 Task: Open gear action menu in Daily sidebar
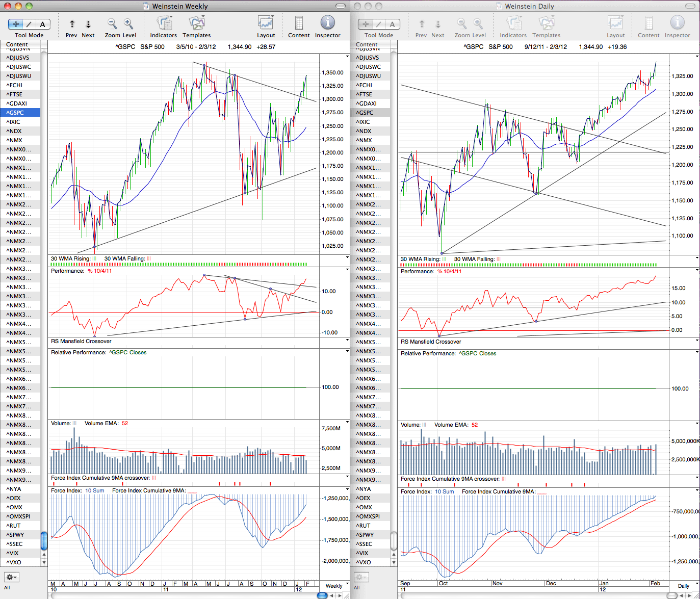pyautogui.click(x=361, y=577)
